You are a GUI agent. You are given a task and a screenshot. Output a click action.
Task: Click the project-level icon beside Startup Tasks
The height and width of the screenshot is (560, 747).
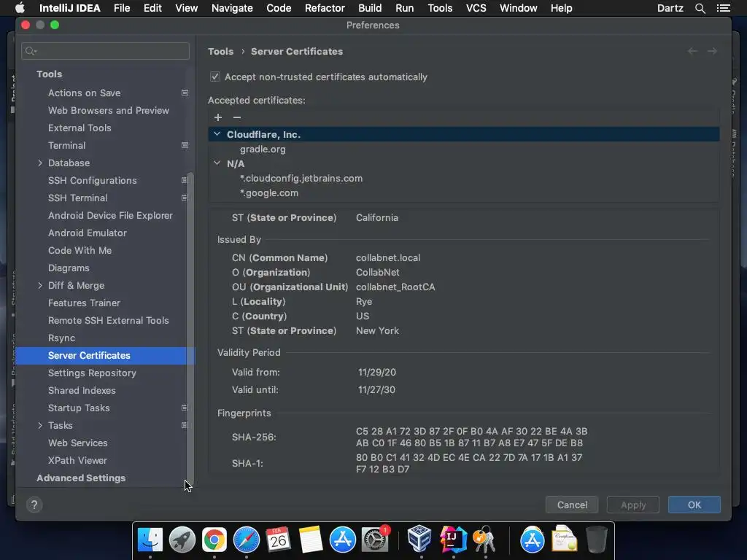[184, 408]
